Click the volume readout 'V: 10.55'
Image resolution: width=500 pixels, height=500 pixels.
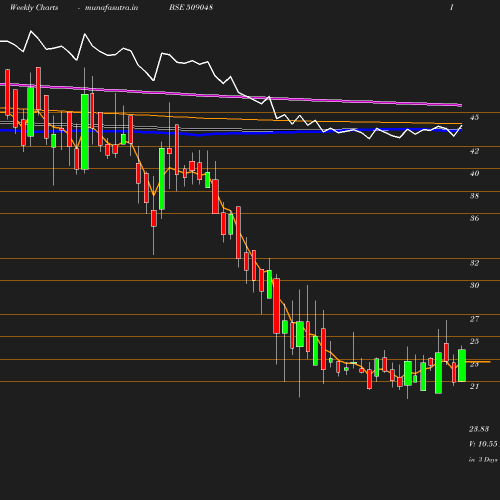pos(483,444)
